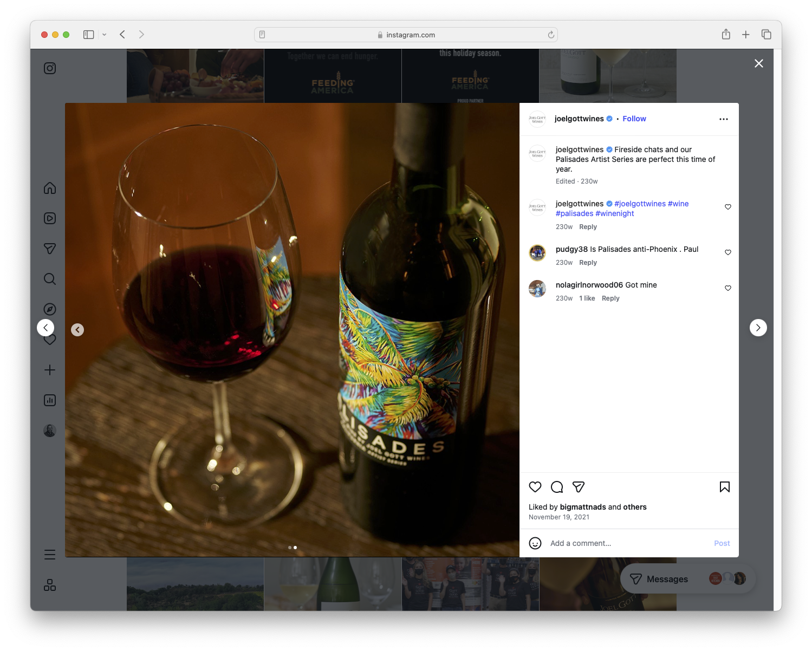Open the #palisades hashtag
Screen dimensions: 812x651
[x=575, y=213]
